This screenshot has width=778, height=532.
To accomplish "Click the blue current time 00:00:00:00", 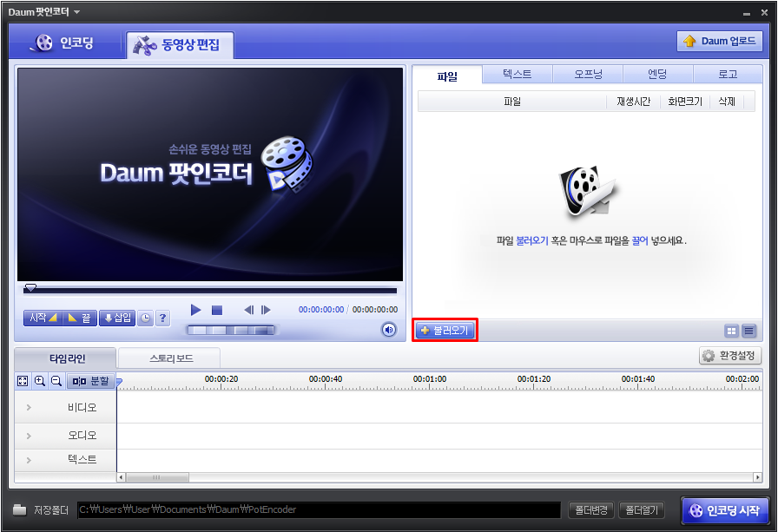I will [x=321, y=309].
